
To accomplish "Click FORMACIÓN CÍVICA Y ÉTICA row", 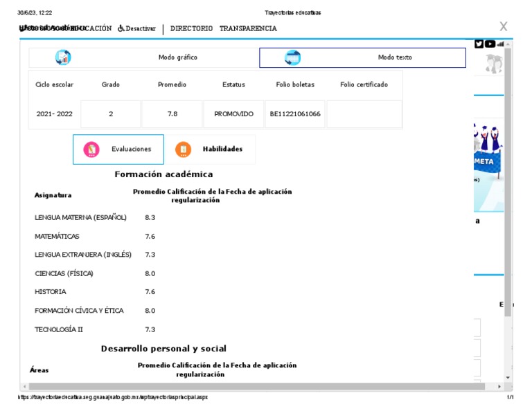I will pyautogui.click(x=79, y=311).
